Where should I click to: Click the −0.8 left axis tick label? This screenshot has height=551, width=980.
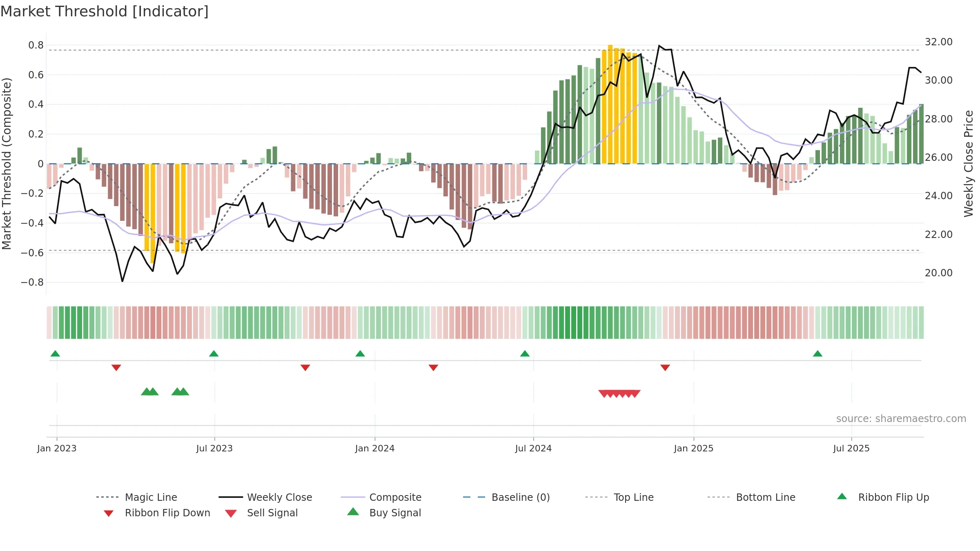click(32, 282)
